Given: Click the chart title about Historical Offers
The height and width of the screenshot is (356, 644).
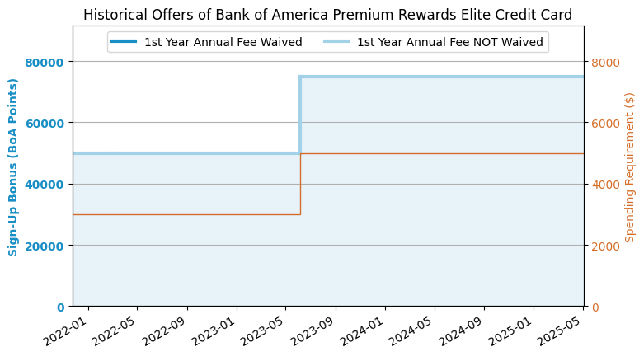Looking at the screenshot, I should [327, 15].
